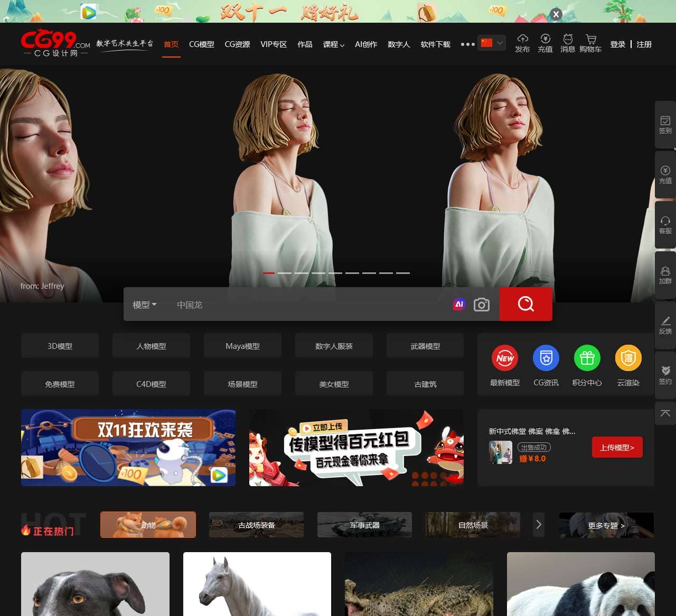Select the first red carousel indicator dash
This screenshot has width=676, height=616.
[269, 273]
